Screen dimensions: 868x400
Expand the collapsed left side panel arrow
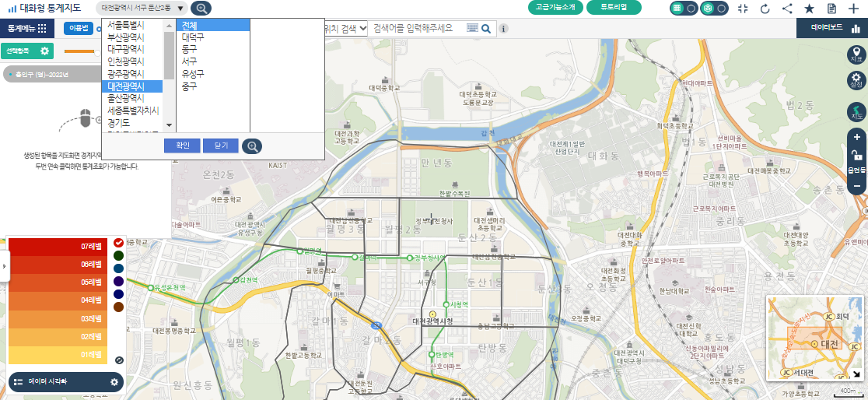click(4, 266)
